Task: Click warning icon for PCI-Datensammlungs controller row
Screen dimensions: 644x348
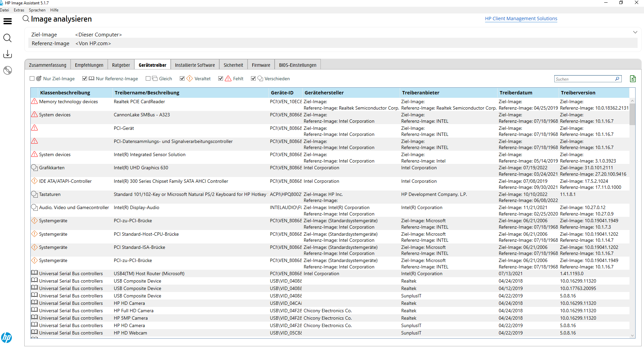Action: pos(34,141)
